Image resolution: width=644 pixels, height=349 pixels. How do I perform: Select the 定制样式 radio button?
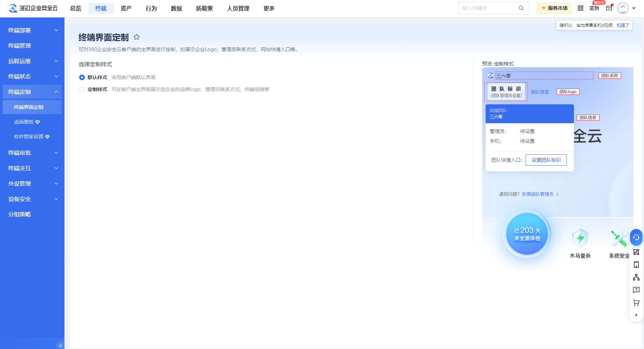tap(82, 89)
